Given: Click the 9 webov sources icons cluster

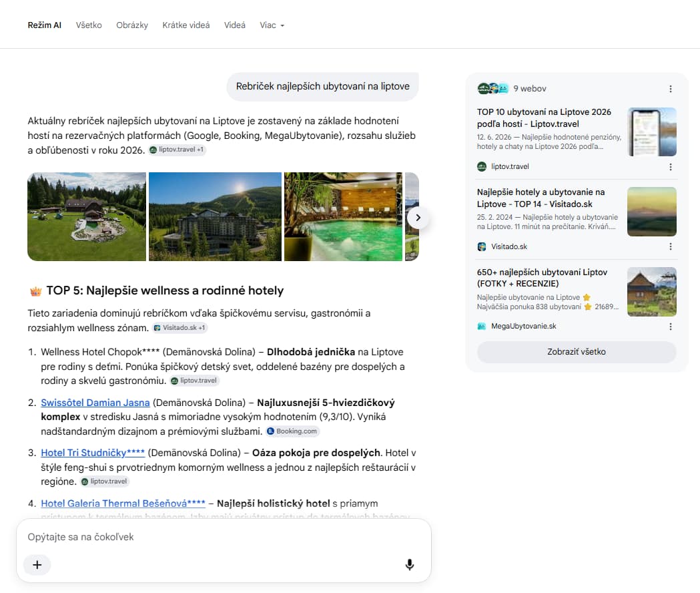Looking at the screenshot, I should (493, 88).
